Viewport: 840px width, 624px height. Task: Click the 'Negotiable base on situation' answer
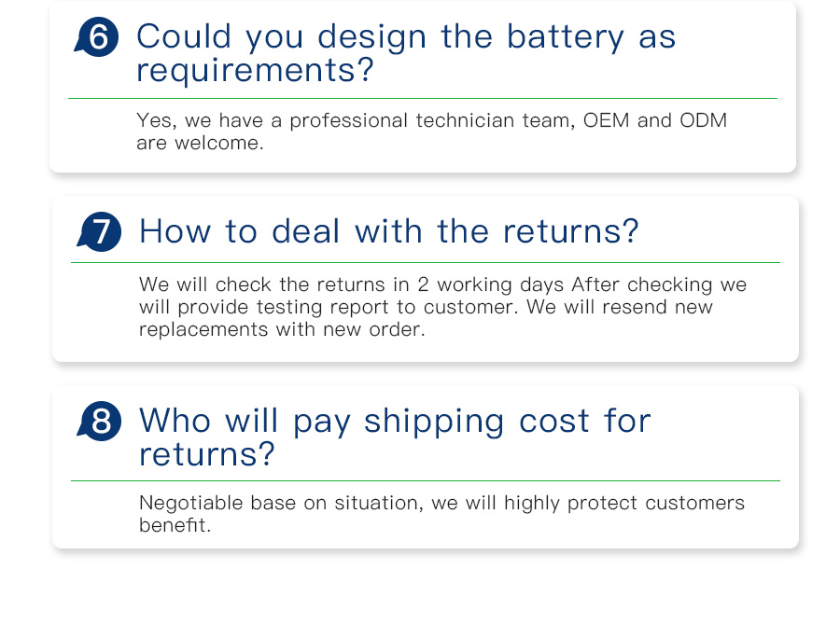(x=441, y=514)
